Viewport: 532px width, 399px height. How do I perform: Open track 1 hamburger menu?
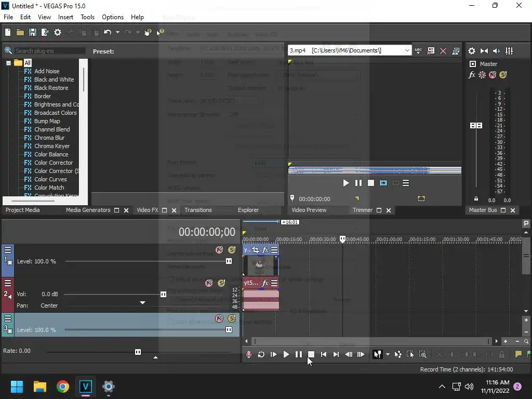point(8,250)
